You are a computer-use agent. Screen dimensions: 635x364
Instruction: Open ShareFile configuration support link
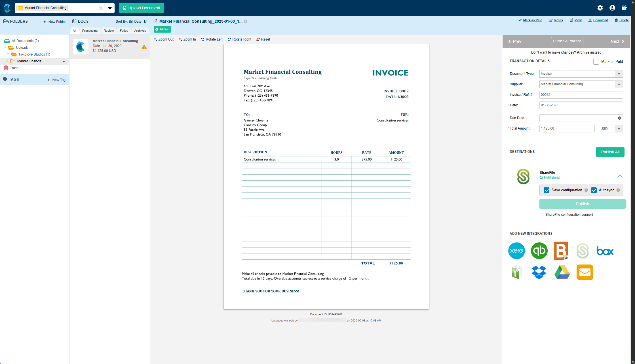569,215
